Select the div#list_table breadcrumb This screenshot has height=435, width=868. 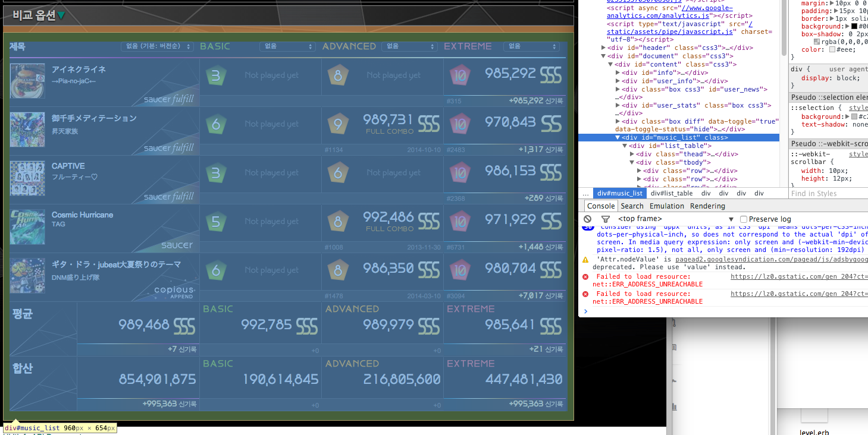point(671,193)
